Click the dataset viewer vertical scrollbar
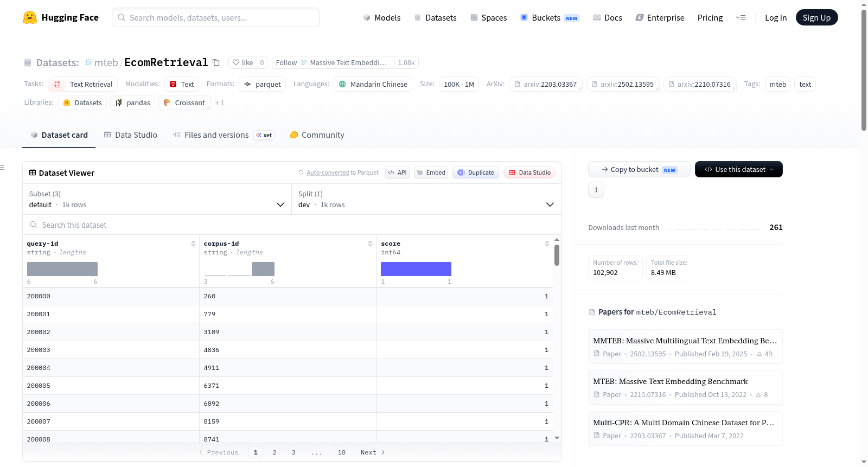This screenshot has width=868, height=467. pyautogui.click(x=557, y=255)
